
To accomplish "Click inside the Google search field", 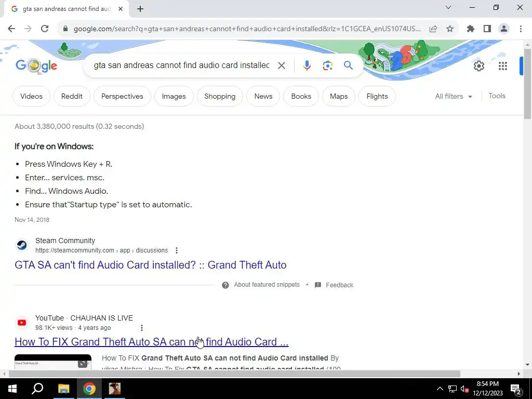I will 181,65.
